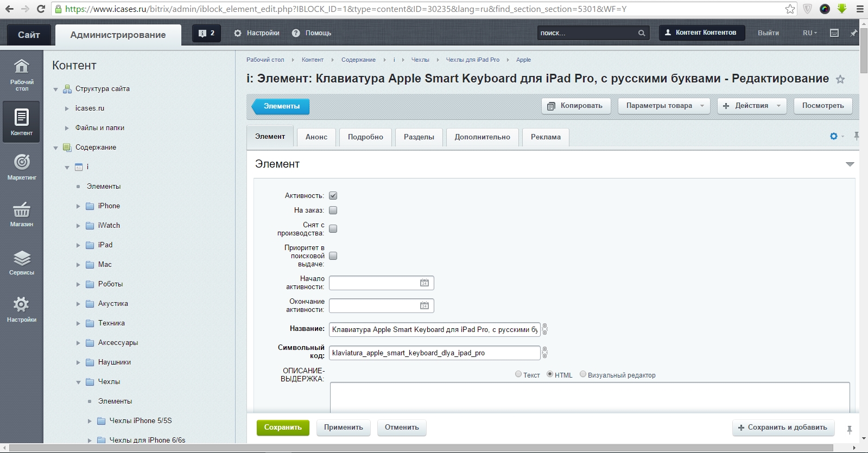Viewport: 868px width, 453px height.
Task: Click the Выйти logout link
Action: pyautogui.click(x=768, y=33)
